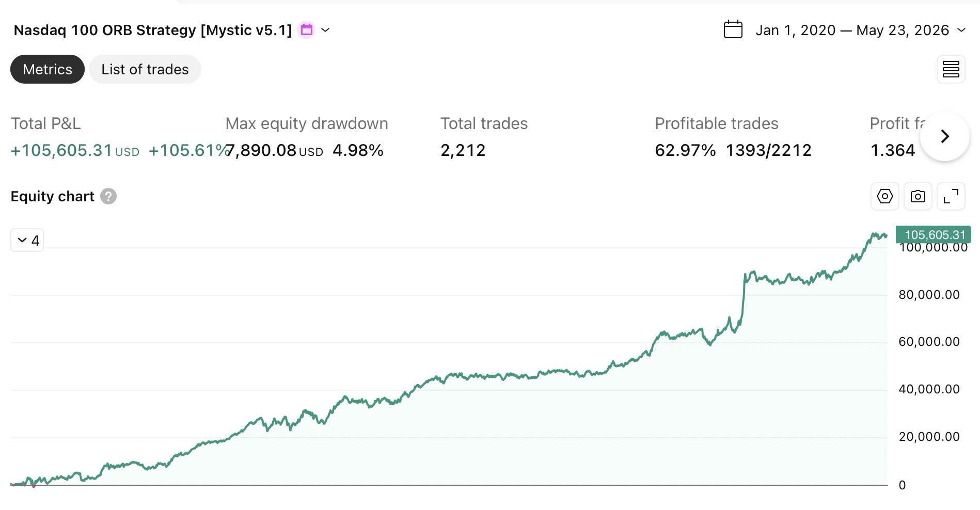Click the Total trades label
This screenshot has width=980, height=510.
(484, 123)
